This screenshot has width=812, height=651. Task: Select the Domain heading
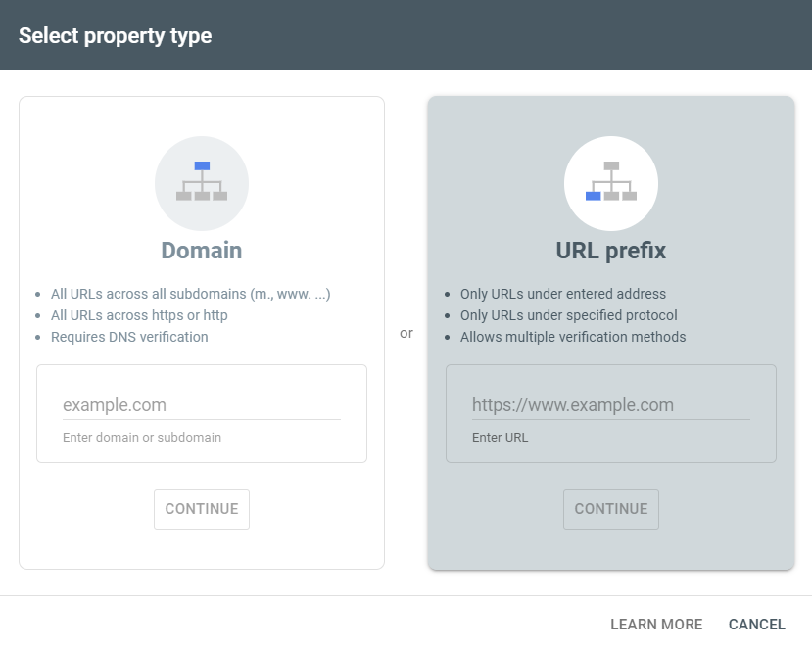tap(202, 251)
